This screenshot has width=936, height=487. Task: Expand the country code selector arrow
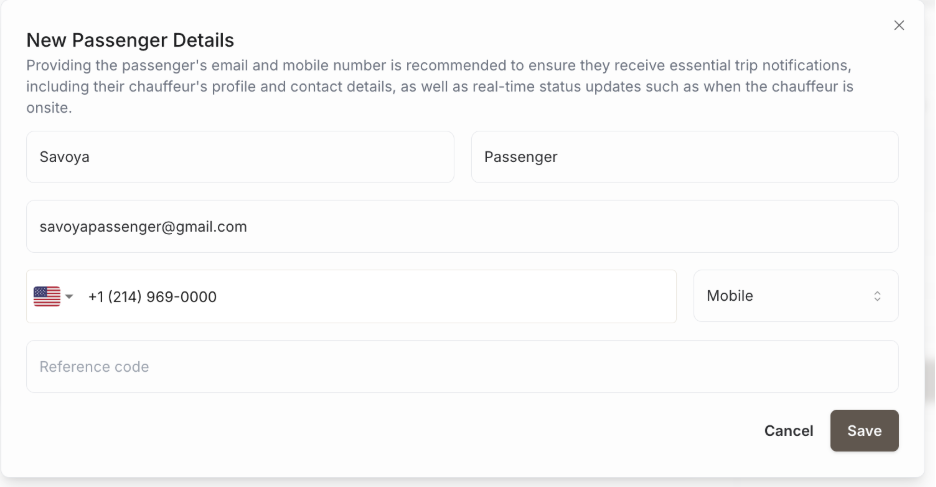coord(69,296)
